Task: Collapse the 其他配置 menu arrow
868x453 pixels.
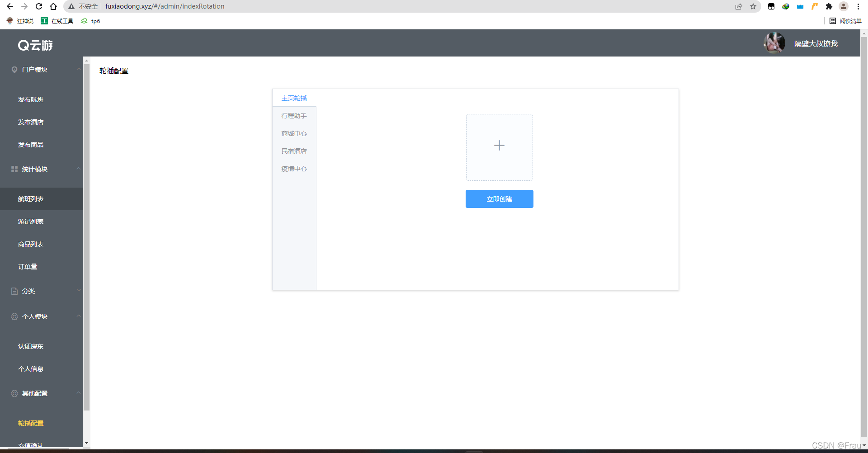Action: 79,393
